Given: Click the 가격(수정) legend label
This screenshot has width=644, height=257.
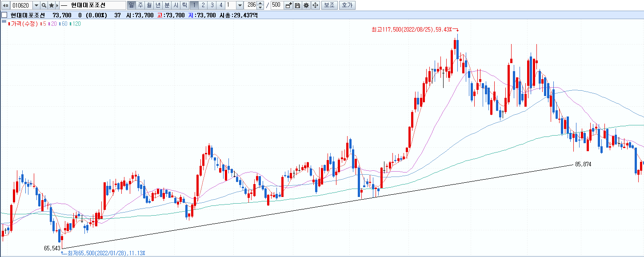Looking at the screenshot, I should point(25,24).
